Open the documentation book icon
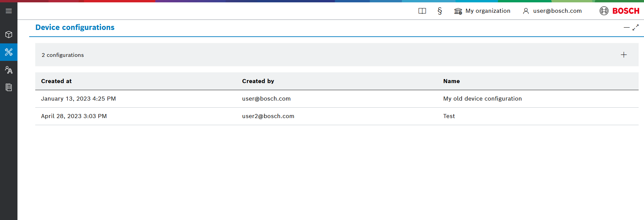 [x=422, y=11]
